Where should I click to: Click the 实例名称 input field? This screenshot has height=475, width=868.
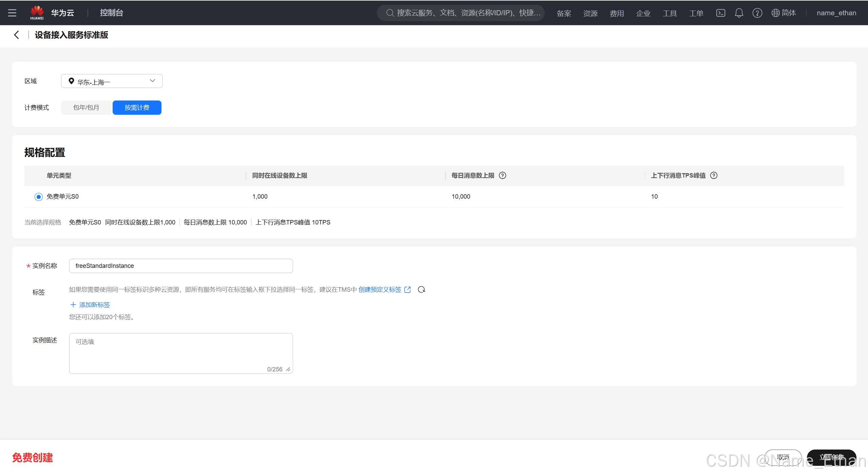[x=181, y=266]
